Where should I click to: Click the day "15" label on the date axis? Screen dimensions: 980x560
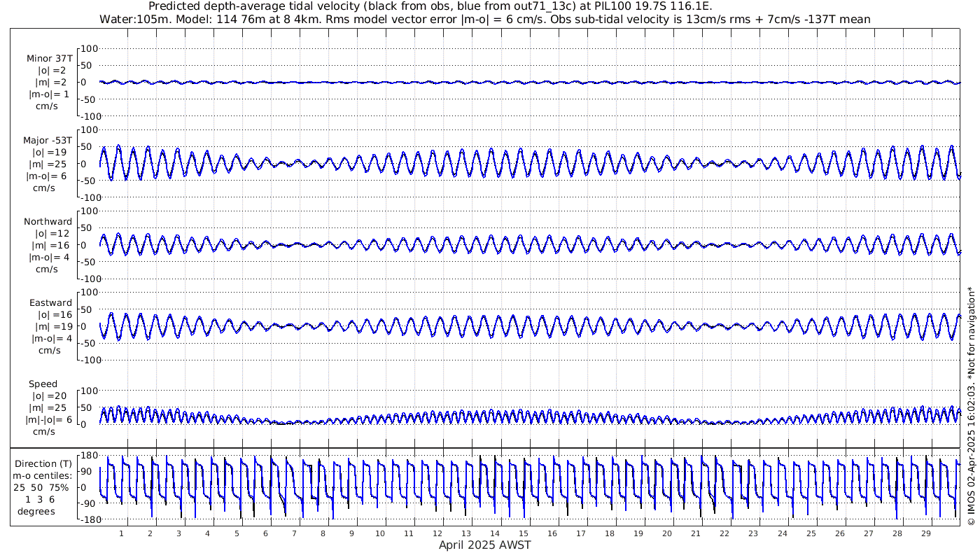524,533
